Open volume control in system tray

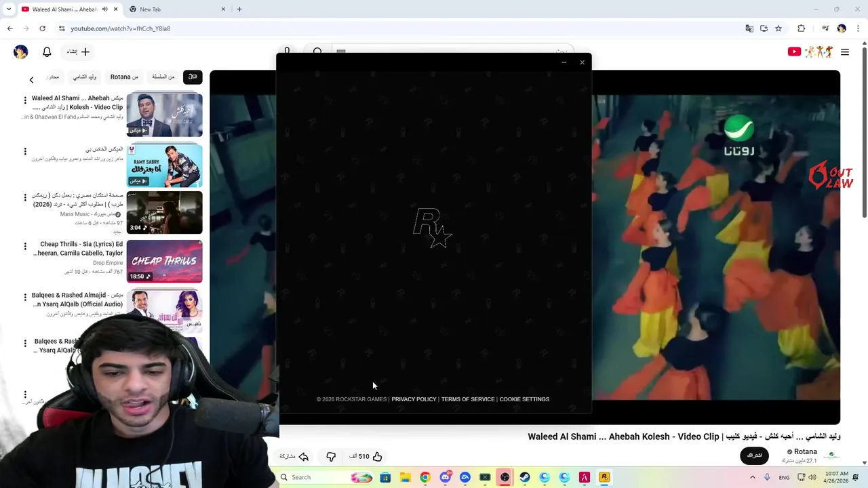[812, 477]
